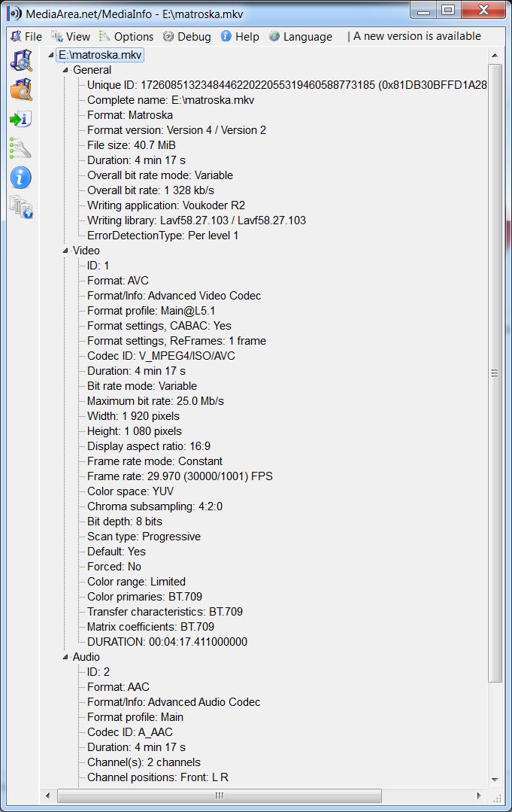
Task: Open the Language menu
Action: (301, 36)
